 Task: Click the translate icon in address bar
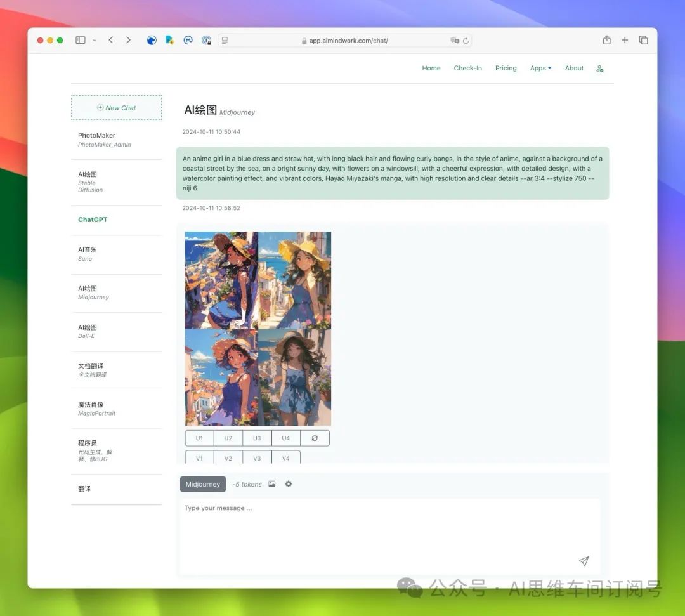point(455,40)
